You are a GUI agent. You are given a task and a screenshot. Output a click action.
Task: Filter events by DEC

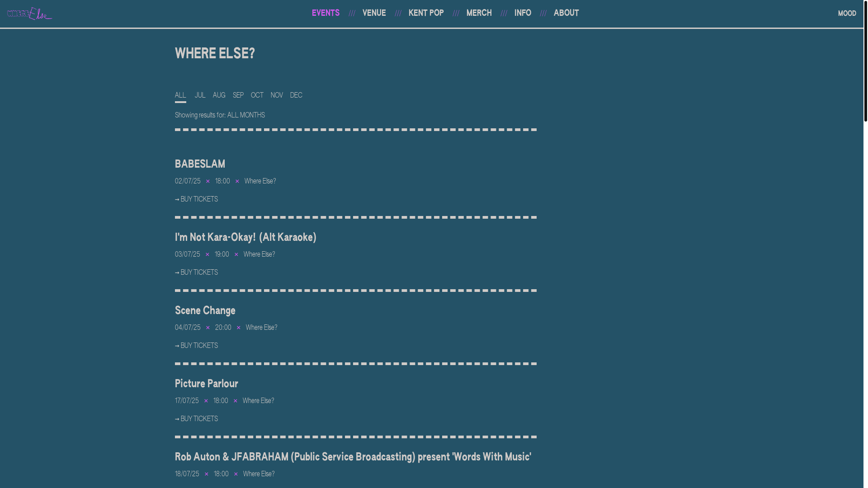296,95
